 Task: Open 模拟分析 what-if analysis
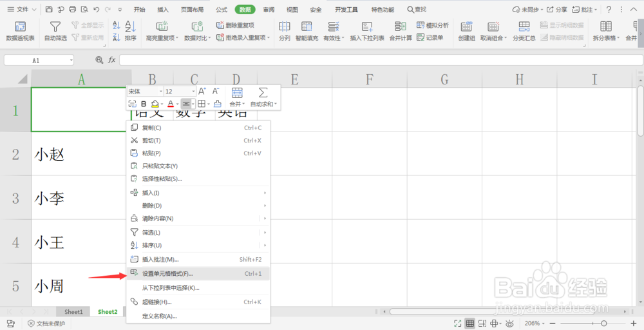tap(433, 26)
